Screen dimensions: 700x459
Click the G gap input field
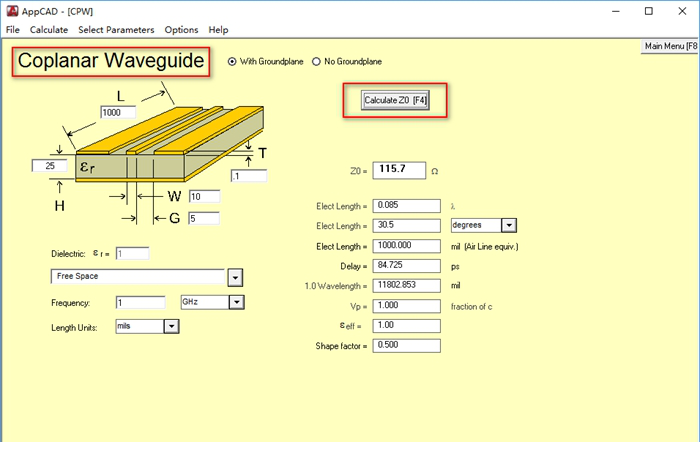[x=204, y=218]
